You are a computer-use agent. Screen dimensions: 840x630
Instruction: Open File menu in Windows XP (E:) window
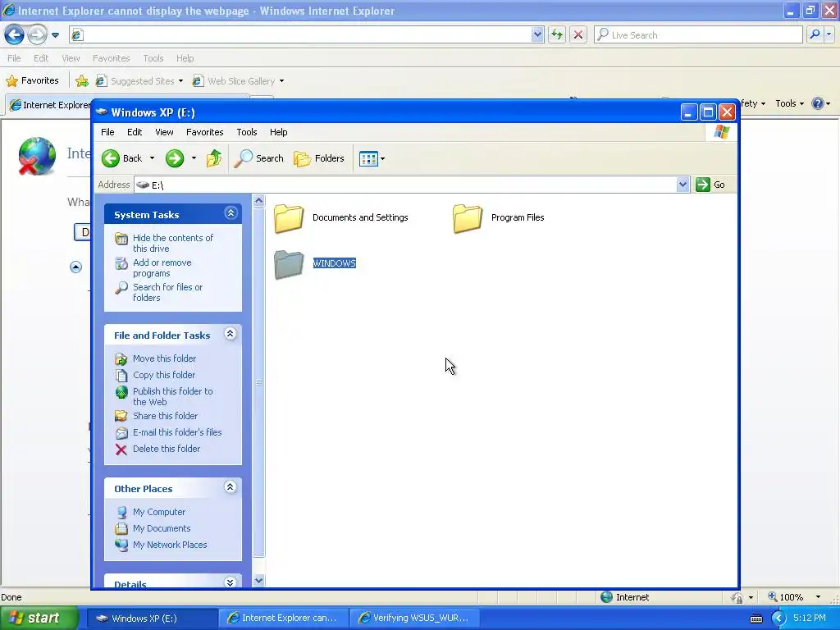tap(107, 132)
